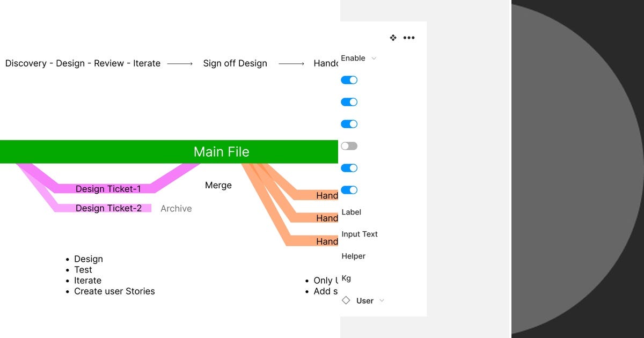Click the Archive label
Screen dimensions: 644x338
pos(176,208)
